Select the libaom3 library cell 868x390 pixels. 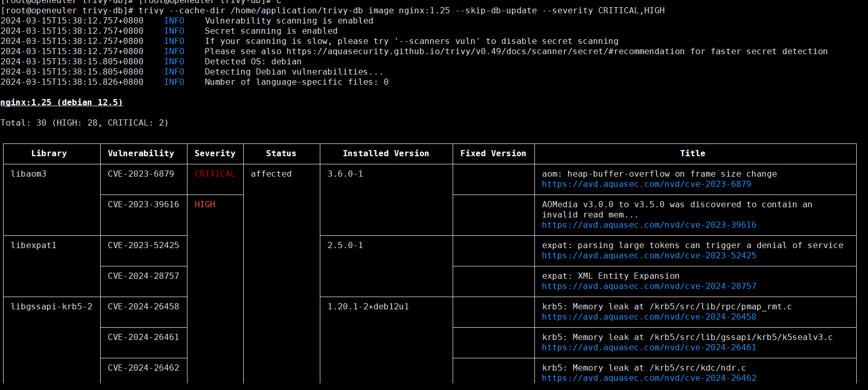tap(29, 174)
